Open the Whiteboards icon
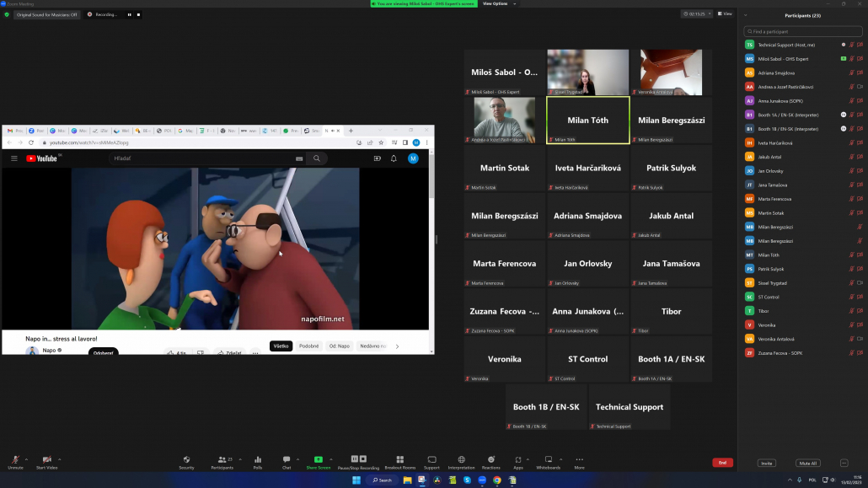The image size is (868, 488). point(548,460)
